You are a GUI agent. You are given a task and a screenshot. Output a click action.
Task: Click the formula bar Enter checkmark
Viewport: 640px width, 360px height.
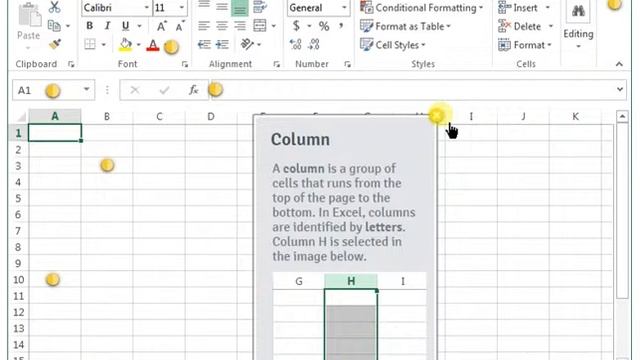click(164, 90)
